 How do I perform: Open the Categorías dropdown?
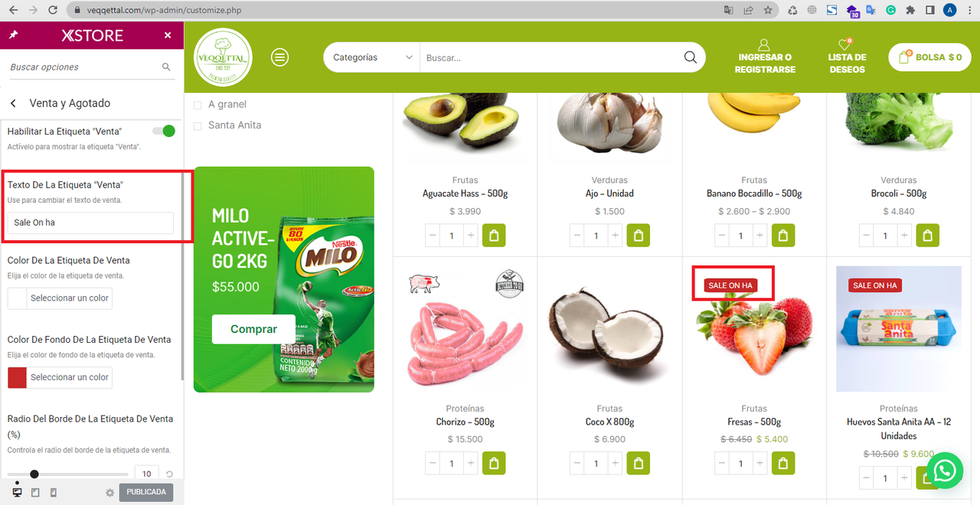pyautogui.click(x=372, y=57)
